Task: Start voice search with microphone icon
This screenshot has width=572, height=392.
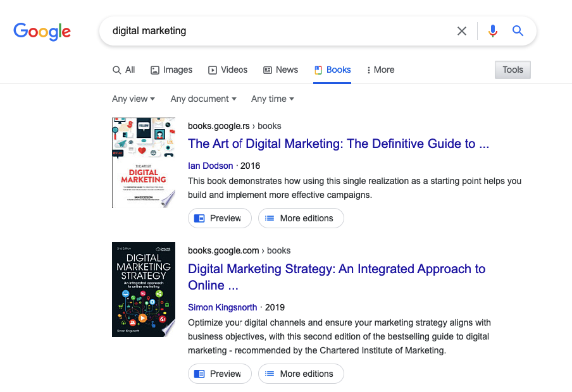Action: 493,31
